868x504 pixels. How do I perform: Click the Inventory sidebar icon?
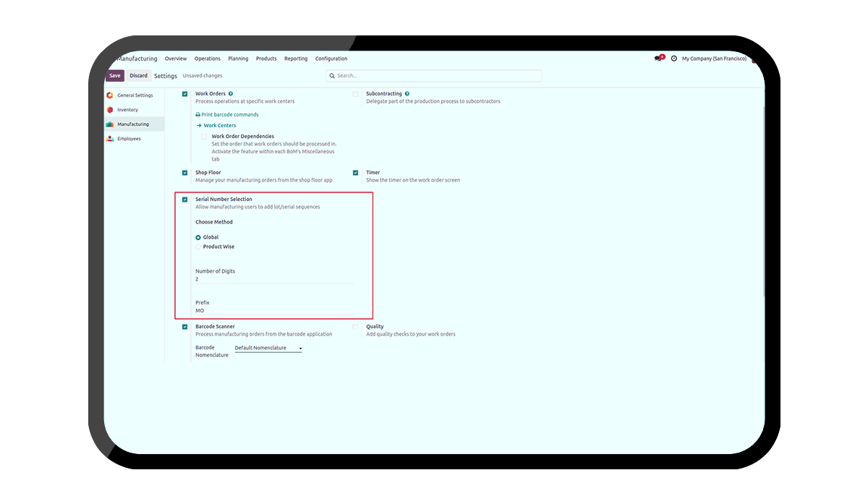109,110
